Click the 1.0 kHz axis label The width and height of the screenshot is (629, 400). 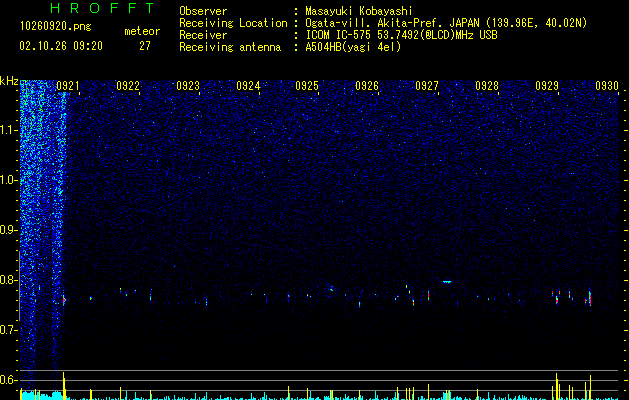point(9,180)
